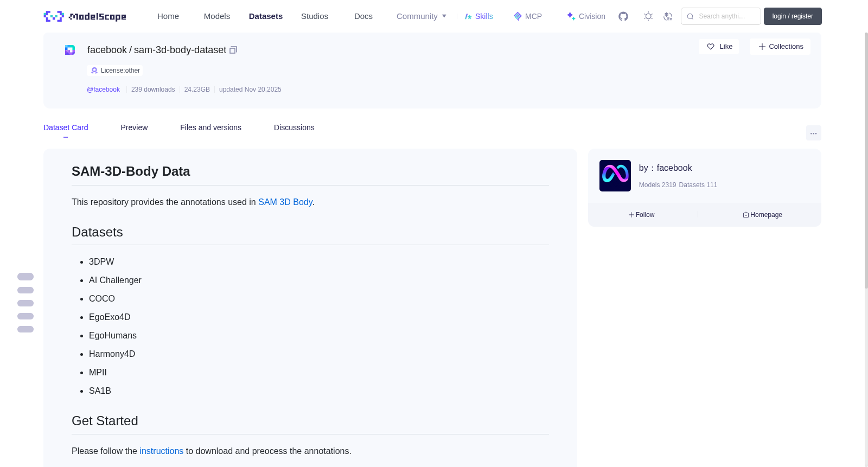This screenshot has height=467, width=868.
Task: Add to Collections
Action: click(780, 47)
